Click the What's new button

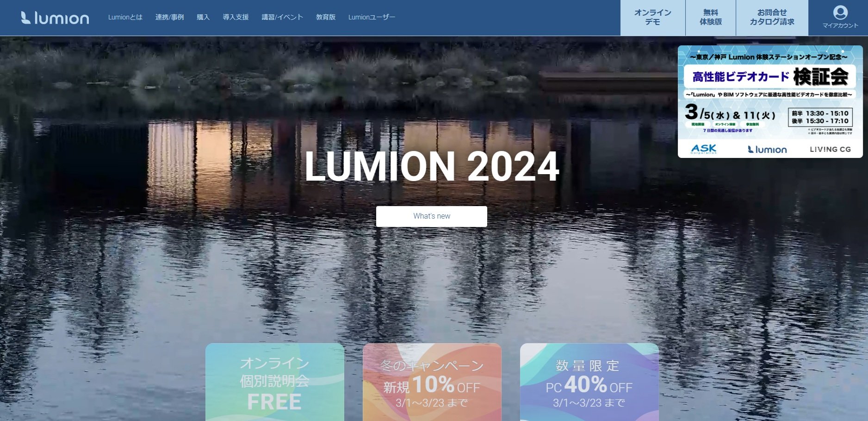click(432, 216)
